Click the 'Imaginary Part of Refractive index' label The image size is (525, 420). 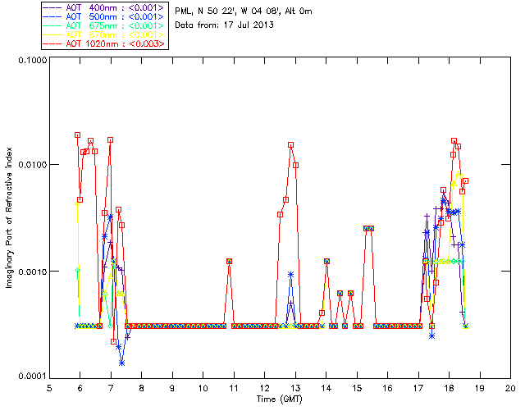(x=9, y=217)
